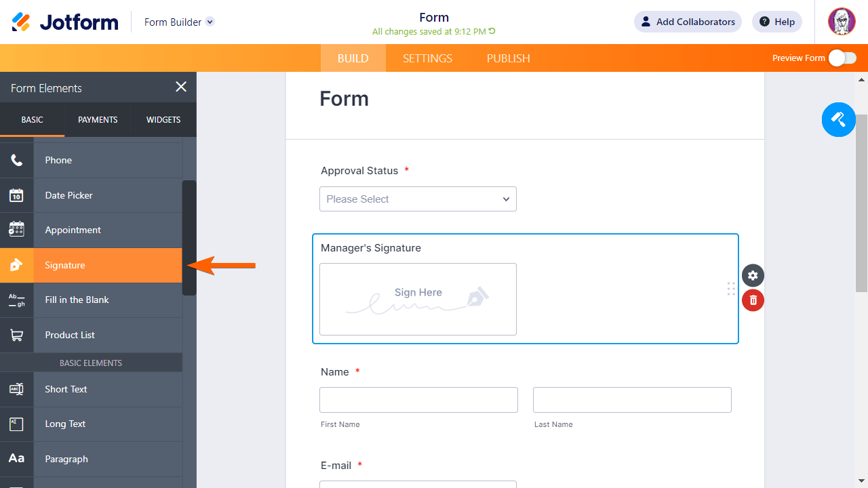Screen dimensions: 868x488
Task: Open Signature field properties gear icon
Action: [x=753, y=276]
